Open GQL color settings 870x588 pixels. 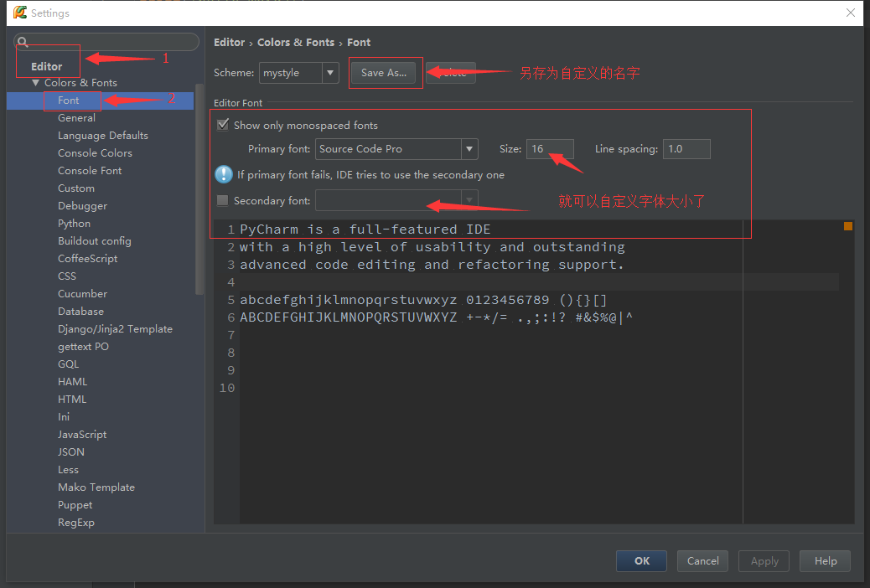tap(68, 364)
